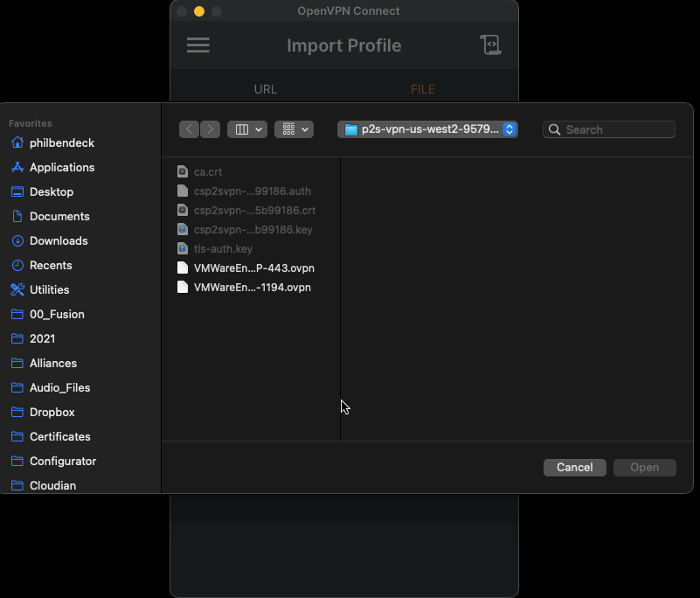700x598 pixels.
Task: Open the p2s-vpn-us-west2 folder path popup
Action: (427, 129)
